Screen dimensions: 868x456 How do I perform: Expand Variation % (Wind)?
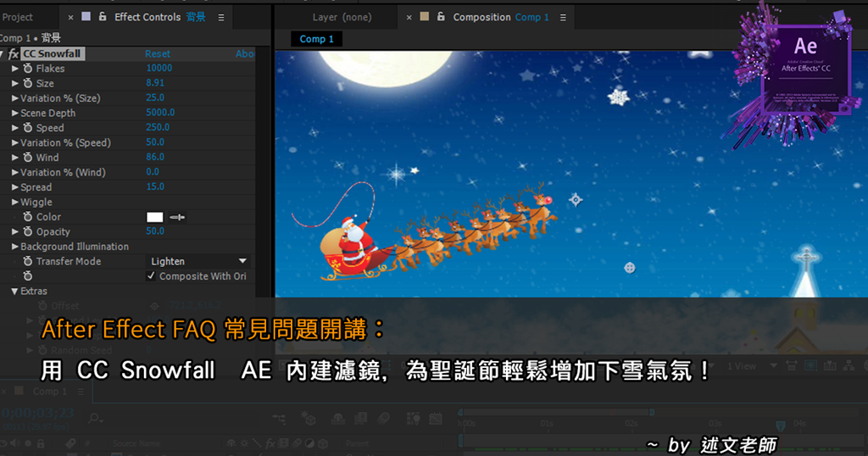(x=15, y=173)
